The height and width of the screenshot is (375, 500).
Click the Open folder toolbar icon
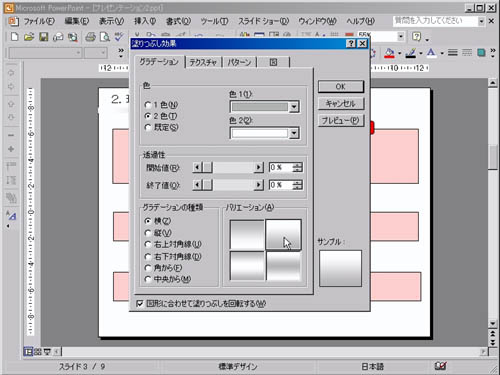[x=29, y=37]
